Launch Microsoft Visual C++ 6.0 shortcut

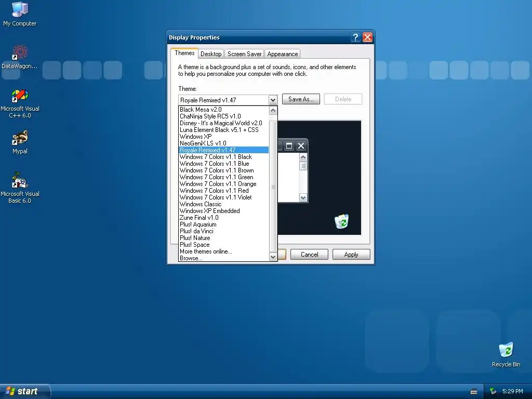(x=20, y=103)
